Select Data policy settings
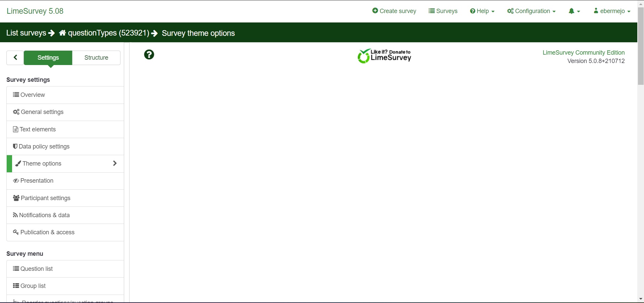The height and width of the screenshot is (303, 644). click(x=44, y=146)
